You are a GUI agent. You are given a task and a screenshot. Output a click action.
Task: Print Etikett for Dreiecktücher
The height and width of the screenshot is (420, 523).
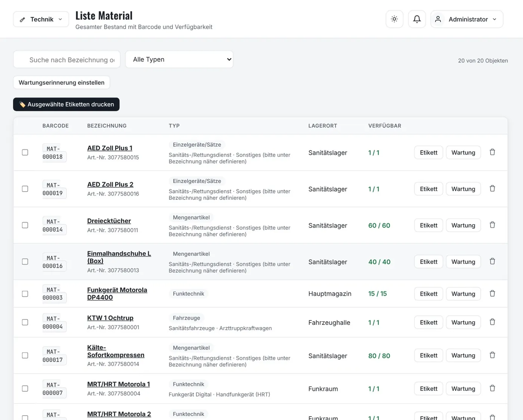[428, 225]
